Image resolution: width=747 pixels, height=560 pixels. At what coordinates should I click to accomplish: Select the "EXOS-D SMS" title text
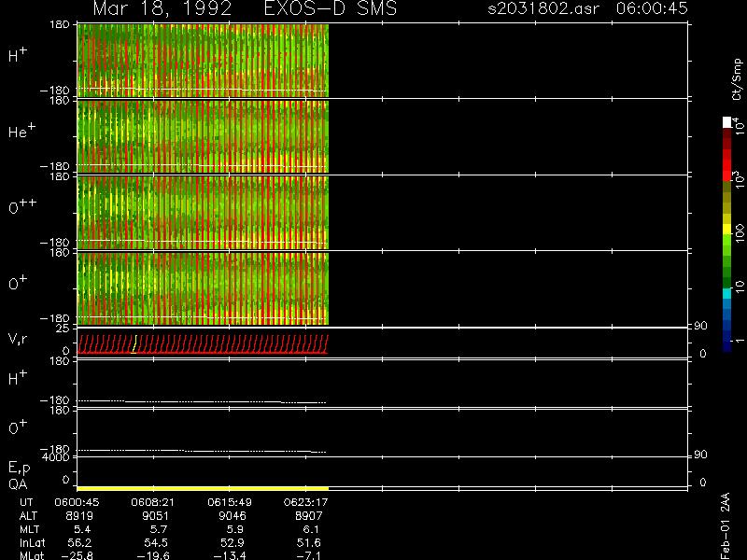(x=331, y=8)
